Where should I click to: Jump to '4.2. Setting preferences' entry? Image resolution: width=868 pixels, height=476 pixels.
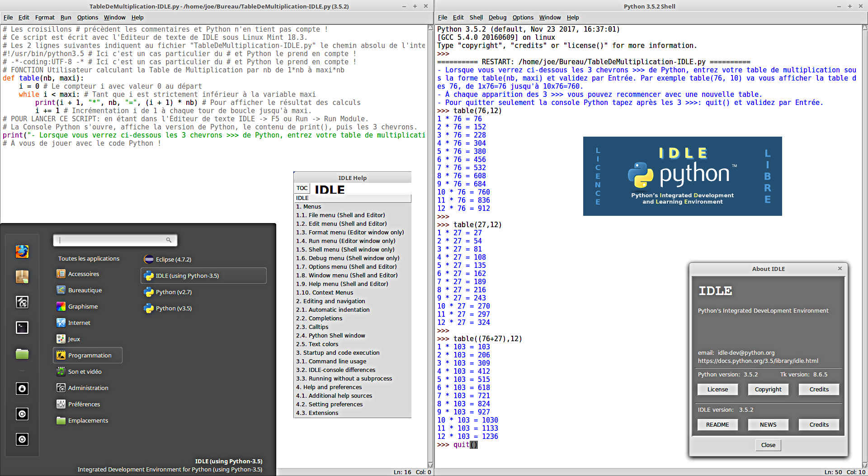[x=329, y=404]
